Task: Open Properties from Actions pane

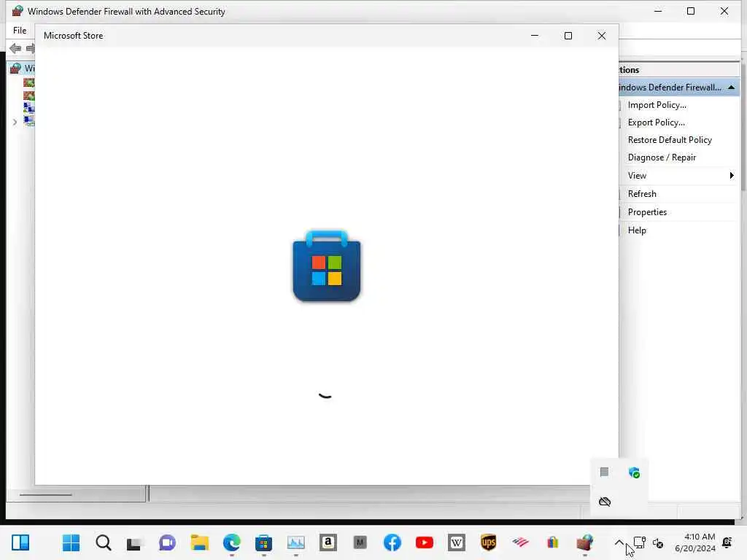Action: (647, 212)
